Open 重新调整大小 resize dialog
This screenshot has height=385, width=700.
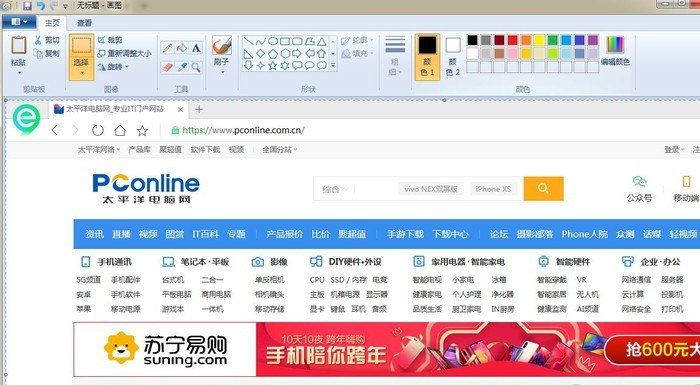click(x=124, y=53)
